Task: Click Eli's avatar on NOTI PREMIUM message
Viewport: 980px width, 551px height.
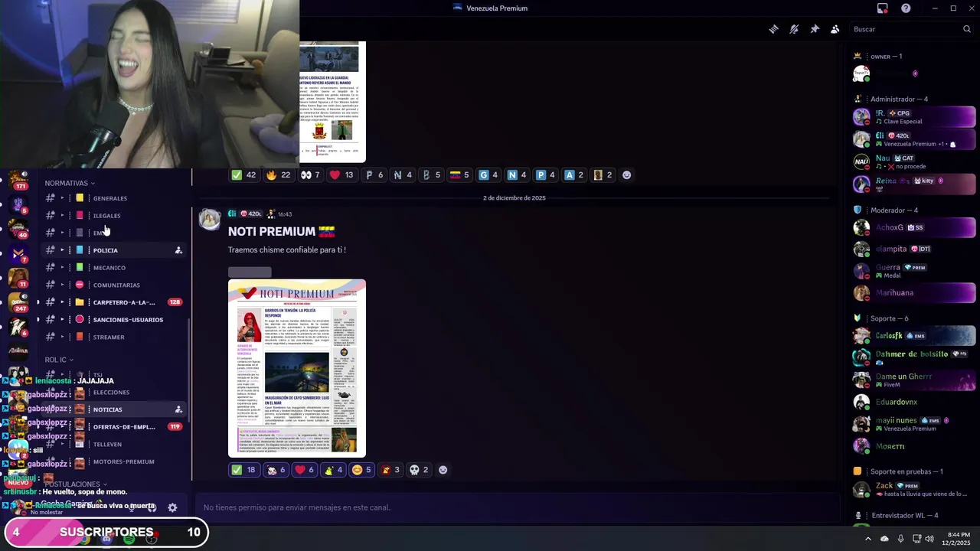Action: (x=210, y=220)
